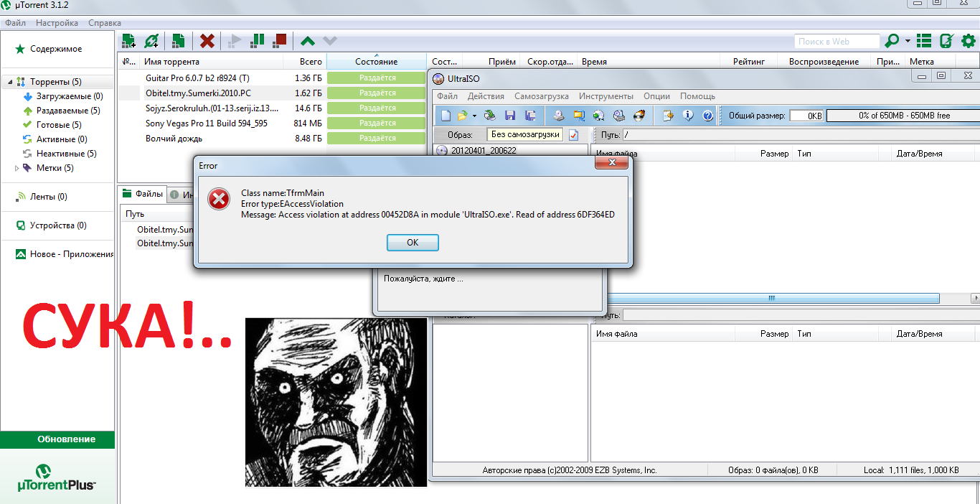Click the UltraISO Save floppy icon
The image size is (980, 504).
[511, 115]
